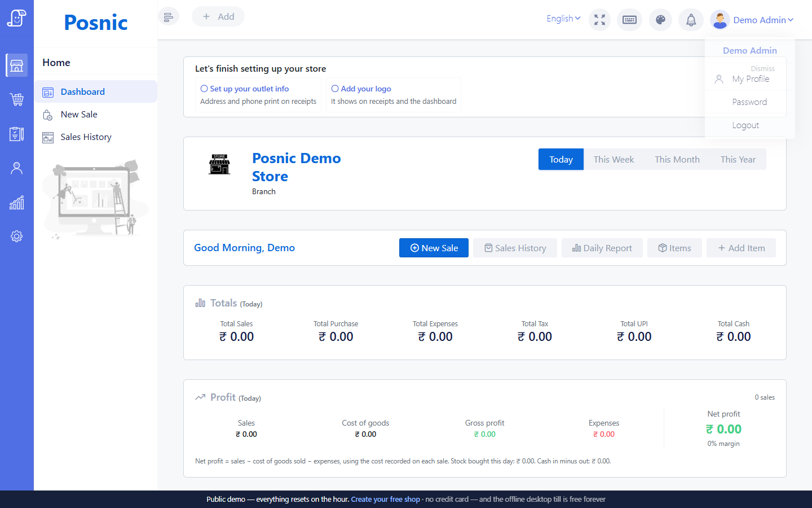Click the Posnic Demo Store title
This screenshot has height=508, width=812.
click(x=297, y=167)
